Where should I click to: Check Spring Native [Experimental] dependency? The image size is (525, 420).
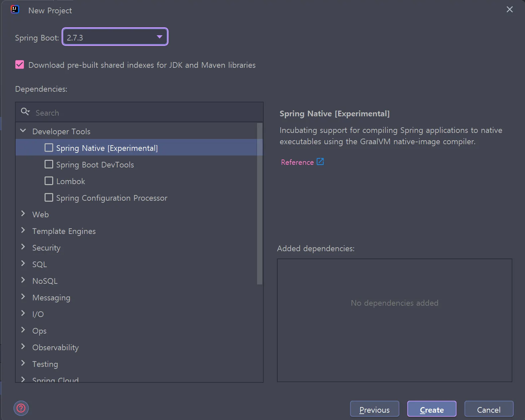[49, 148]
